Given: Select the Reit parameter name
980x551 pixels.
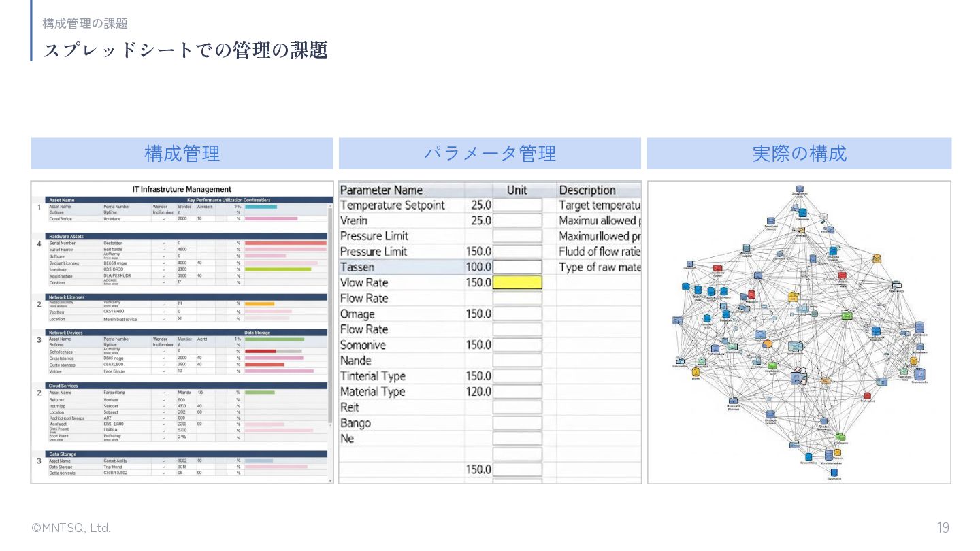Looking at the screenshot, I should (x=349, y=407).
